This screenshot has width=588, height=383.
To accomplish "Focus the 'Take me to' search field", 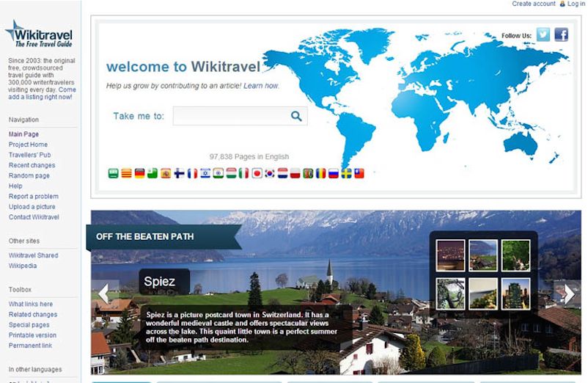I will point(240,116).
